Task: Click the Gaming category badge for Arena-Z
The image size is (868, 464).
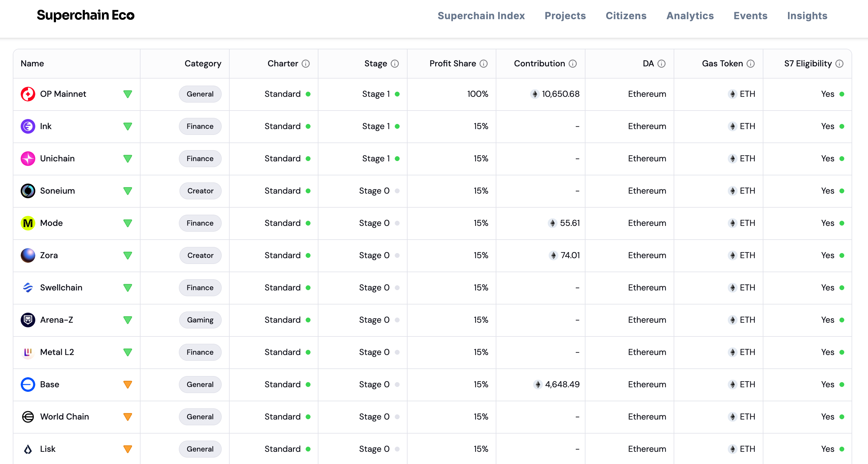Action: tap(200, 320)
